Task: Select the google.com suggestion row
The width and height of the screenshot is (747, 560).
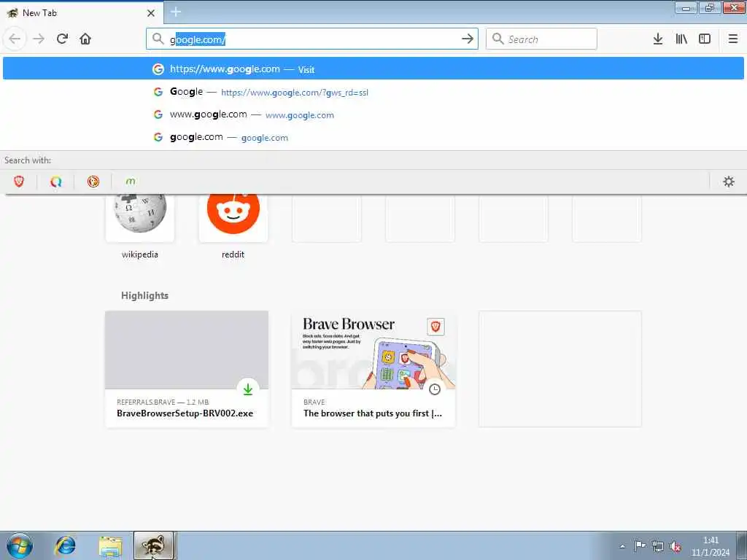Action: [373, 137]
